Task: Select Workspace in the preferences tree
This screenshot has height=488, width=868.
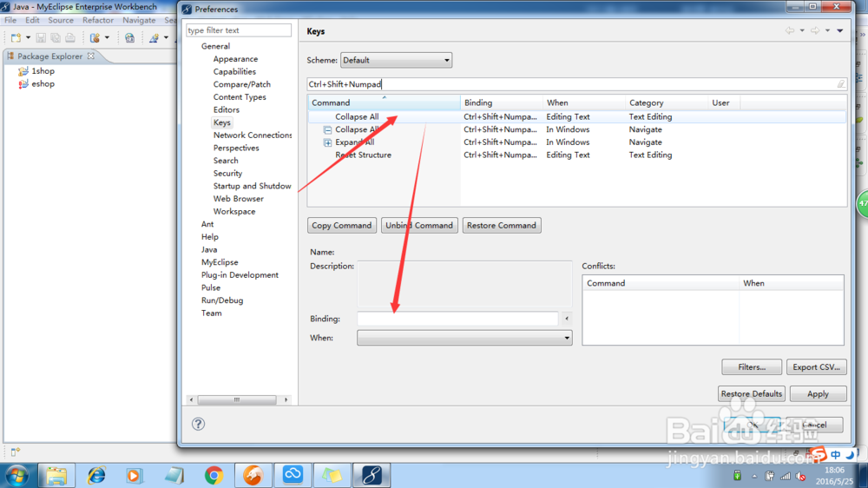Action: point(234,212)
